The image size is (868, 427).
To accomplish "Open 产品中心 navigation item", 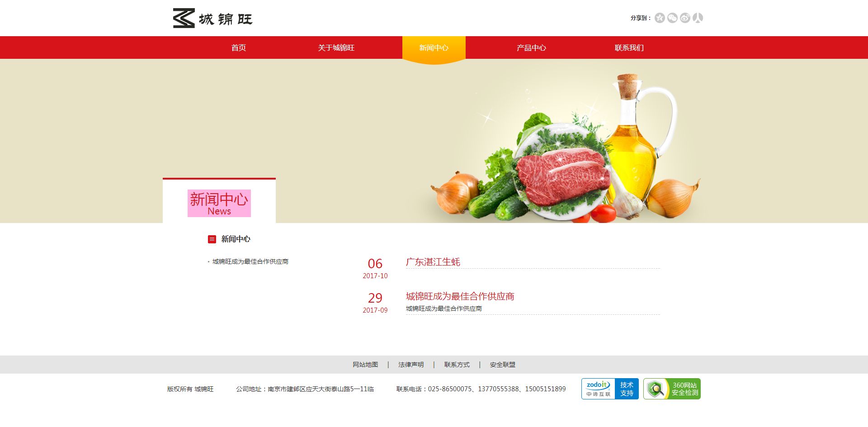I will pos(531,48).
